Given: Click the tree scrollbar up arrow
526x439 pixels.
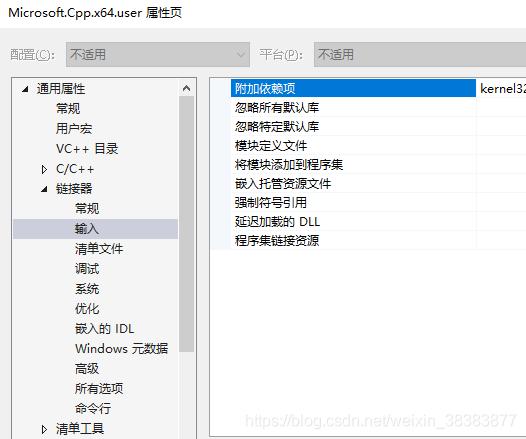Looking at the screenshot, I should coord(187,88).
